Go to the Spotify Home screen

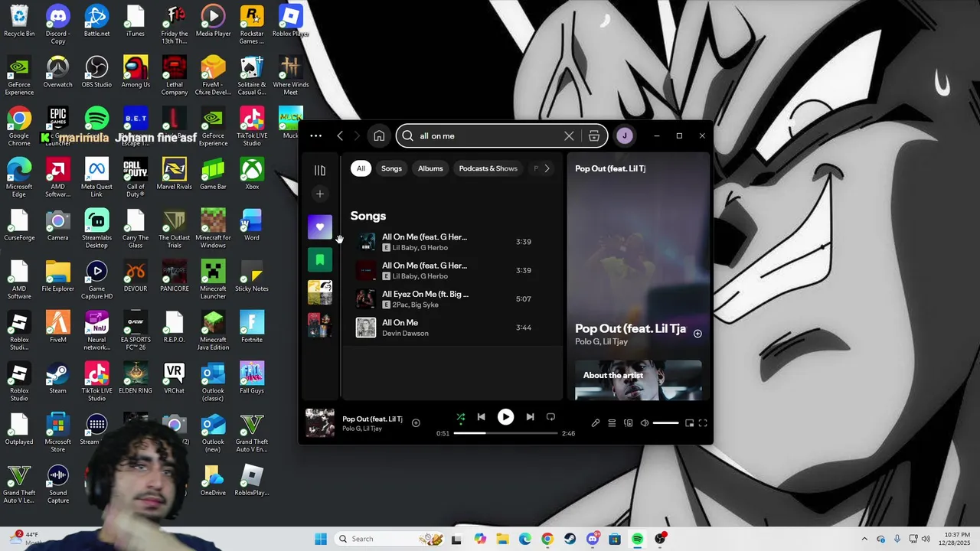(x=379, y=136)
